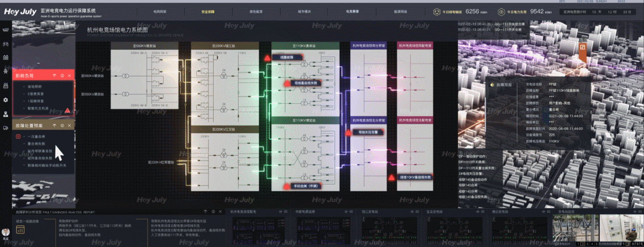Open the 城市模块 tab
Screen dimensions: 644x247
(304, 12)
